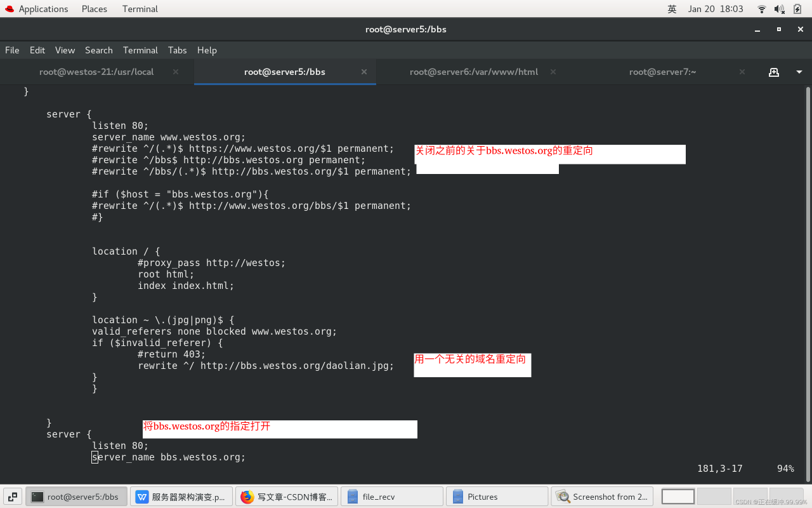Open the 写文章-CSDN博客 Firefox taskbar window
812x508 pixels.
(287, 497)
